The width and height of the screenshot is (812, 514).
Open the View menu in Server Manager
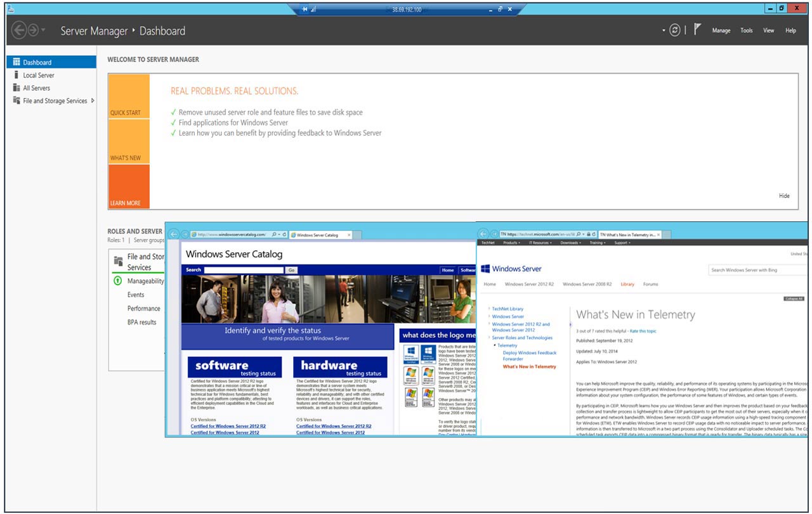[x=768, y=30]
